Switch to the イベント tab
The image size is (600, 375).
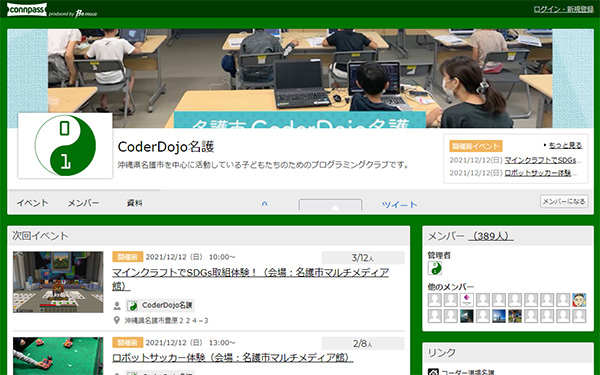click(x=33, y=203)
